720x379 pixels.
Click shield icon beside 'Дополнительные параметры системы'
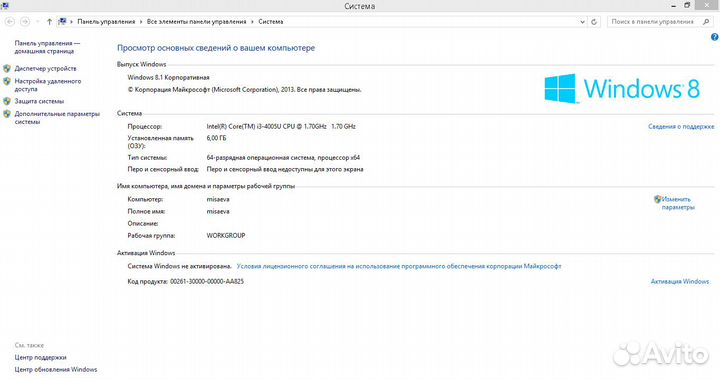coord(6,114)
